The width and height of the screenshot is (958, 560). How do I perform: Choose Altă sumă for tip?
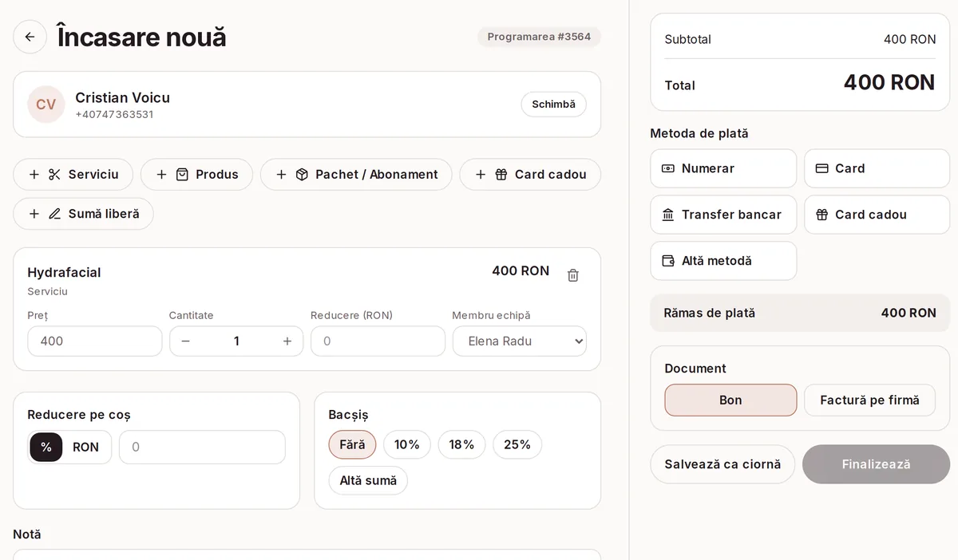click(368, 481)
